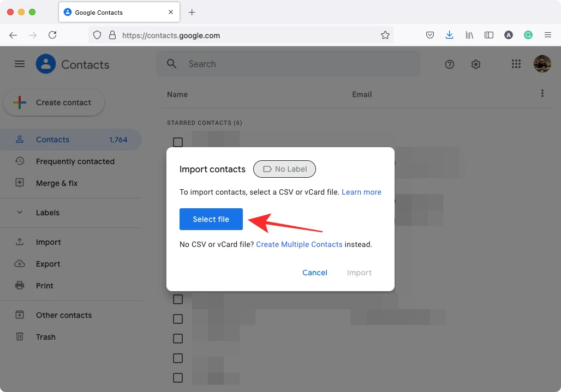Click the Contacts logo icon
The height and width of the screenshot is (392, 561).
pyautogui.click(x=46, y=64)
